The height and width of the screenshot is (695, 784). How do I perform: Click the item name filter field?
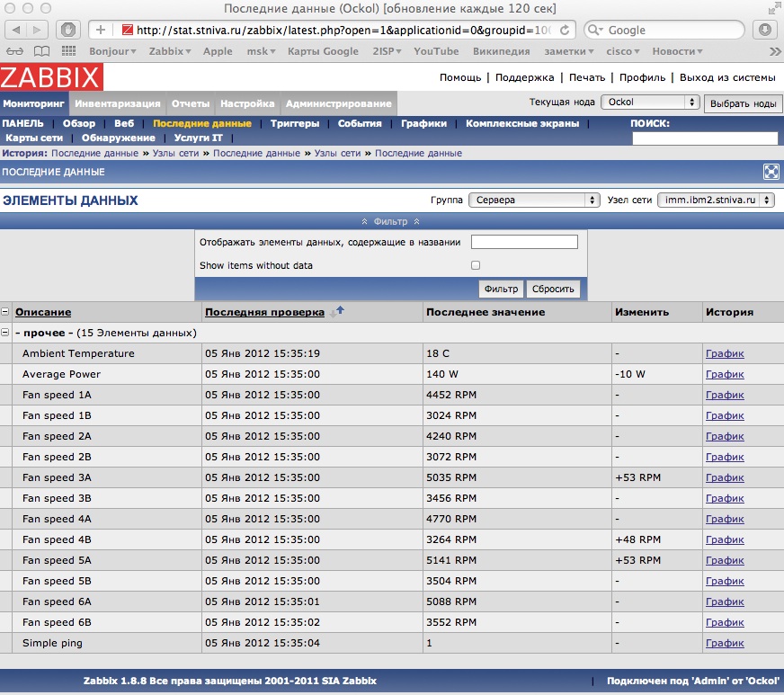coord(524,242)
